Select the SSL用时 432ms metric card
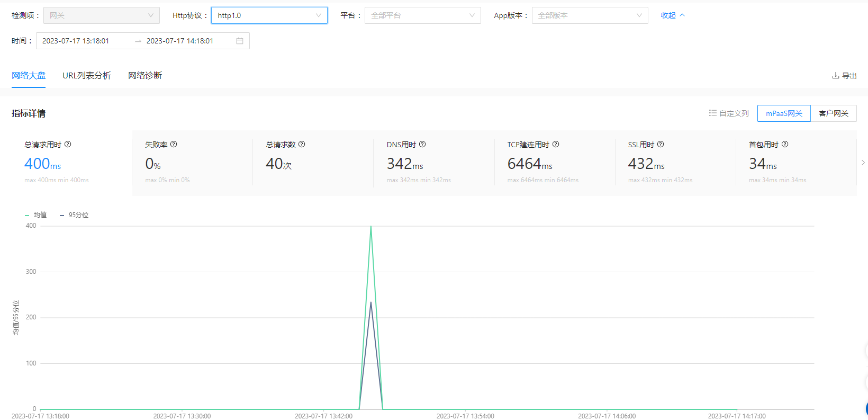Image resolution: width=868 pixels, height=420 pixels. (x=675, y=163)
